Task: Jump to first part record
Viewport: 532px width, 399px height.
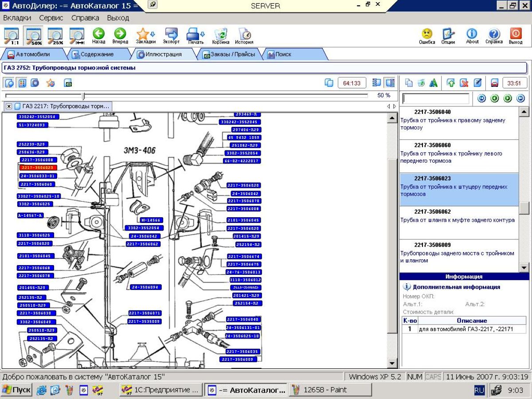Action: [481, 98]
